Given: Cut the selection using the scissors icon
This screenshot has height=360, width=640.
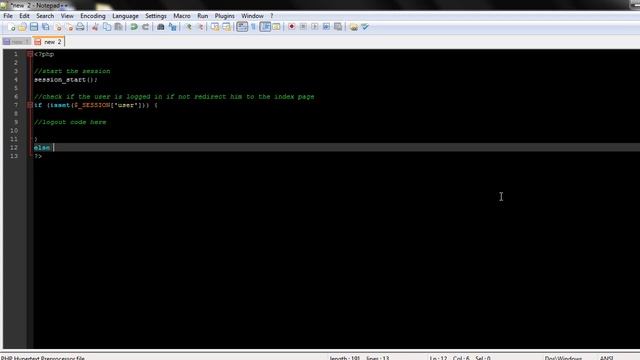Looking at the screenshot, I should (x=95, y=27).
